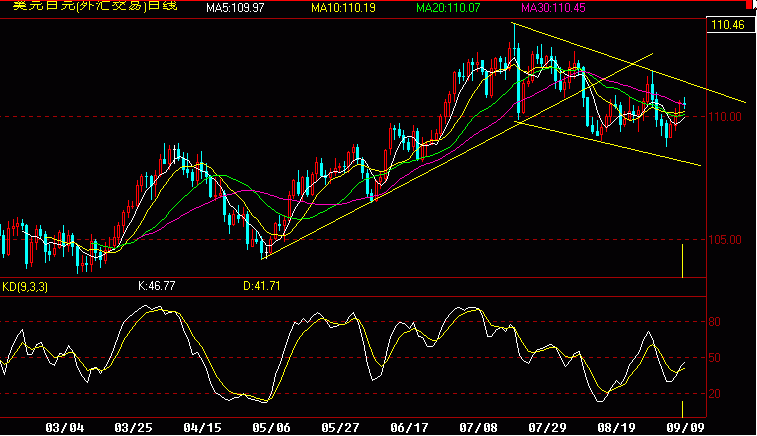Click the 105.00 price axis label
This screenshot has width=757, height=436.
[x=725, y=239]
